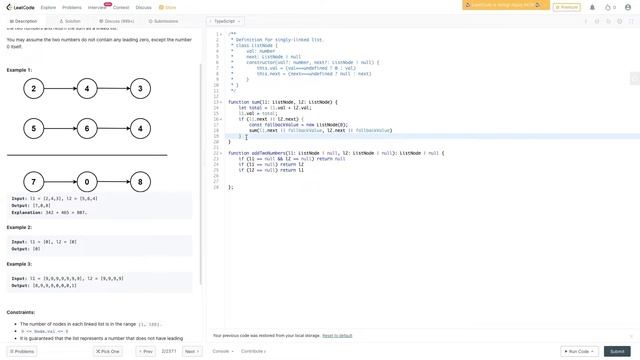Click the Pick One random button
This screenshot has height=360, width=640.
107,351
